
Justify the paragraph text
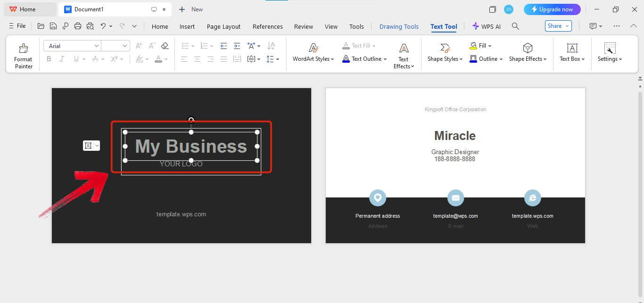click(223, 59)
